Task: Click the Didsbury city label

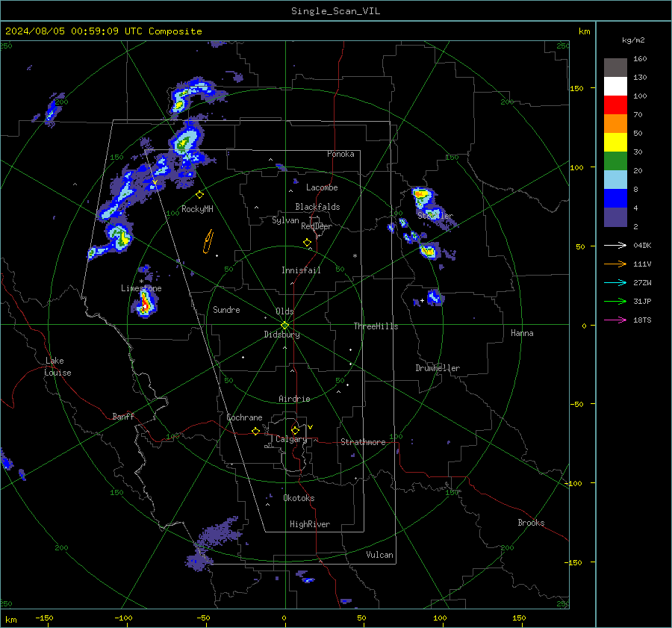Action: (x=281, y=335)
